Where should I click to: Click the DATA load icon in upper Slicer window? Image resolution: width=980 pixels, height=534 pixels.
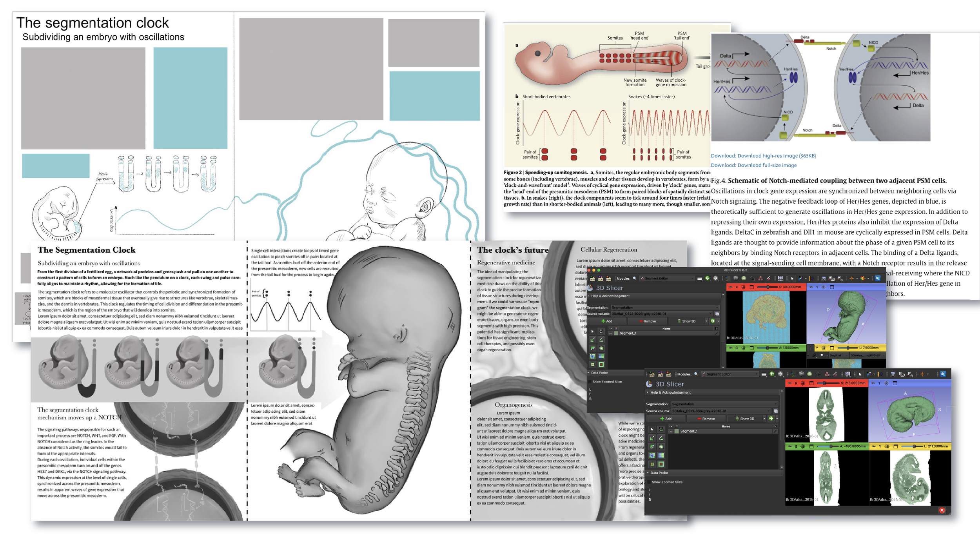click(592, 279)
